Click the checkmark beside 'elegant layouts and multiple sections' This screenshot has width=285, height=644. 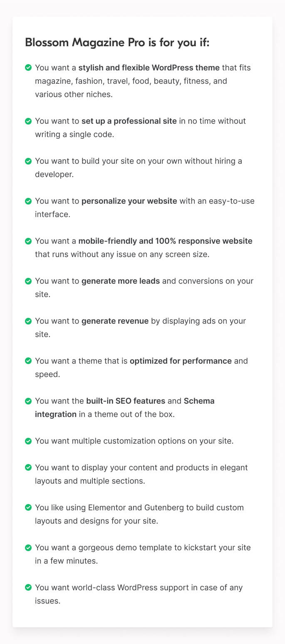[28, 467]
